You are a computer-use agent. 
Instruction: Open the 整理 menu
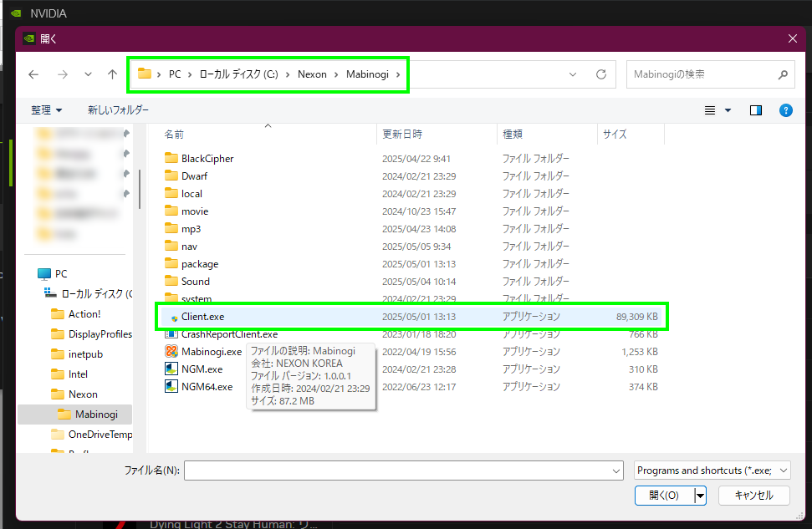click(46, 110)
